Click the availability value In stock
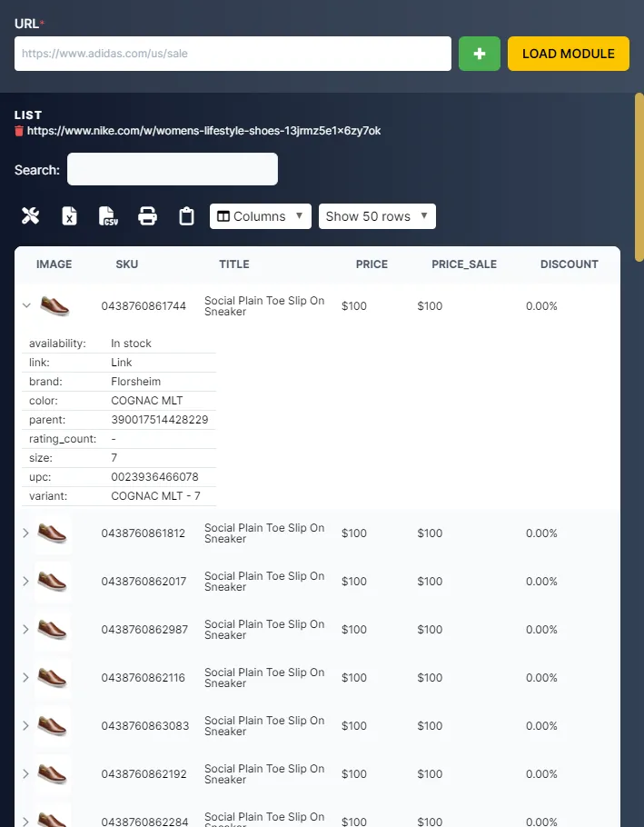Image resolution: width=644 pixels, height=827 pixels. point(131,344)
